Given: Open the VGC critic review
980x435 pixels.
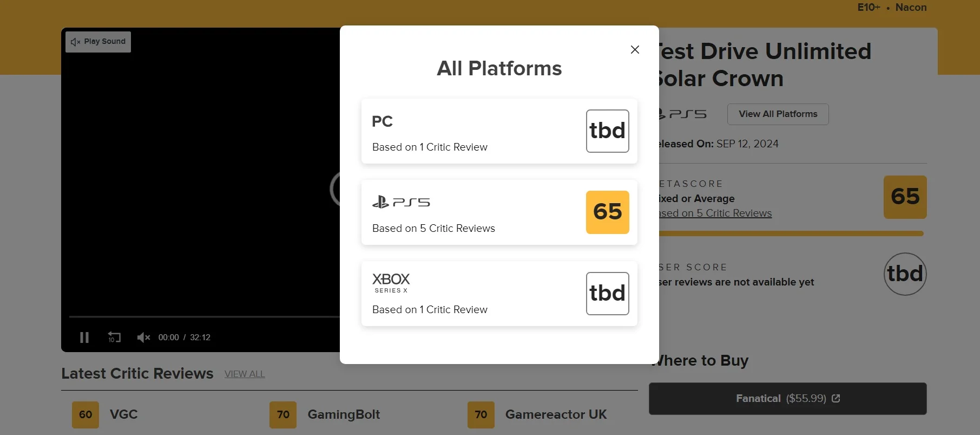Looking at the screenshot, I should [123, 414].
